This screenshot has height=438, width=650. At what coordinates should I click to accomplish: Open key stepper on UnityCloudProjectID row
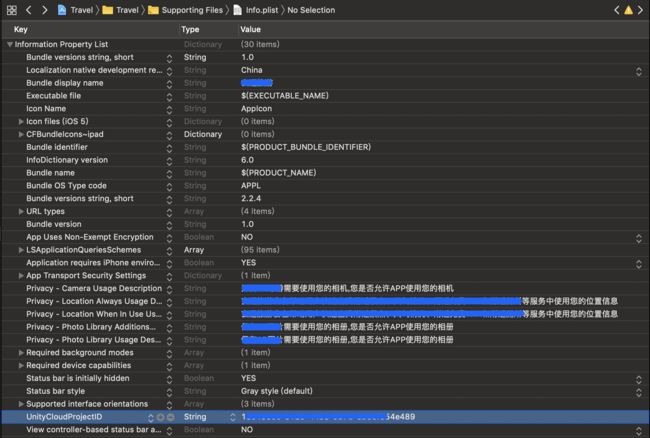[x=151, y=417]
